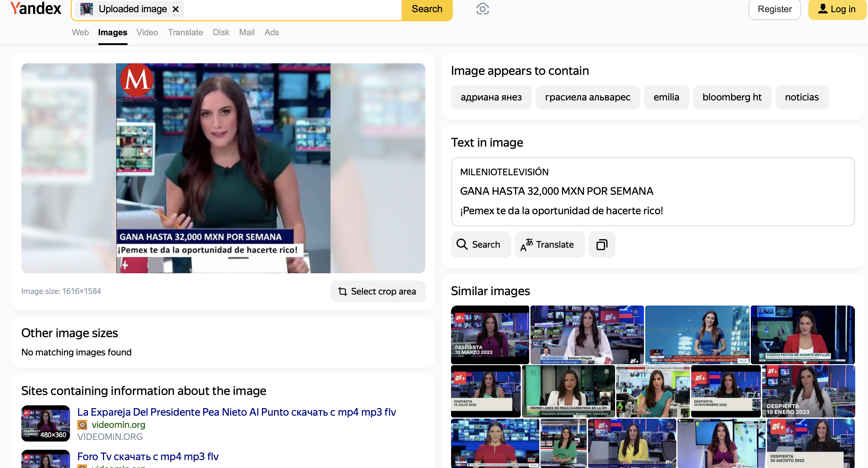Click the 'грасиела альварес' tag

coord(587,97)
